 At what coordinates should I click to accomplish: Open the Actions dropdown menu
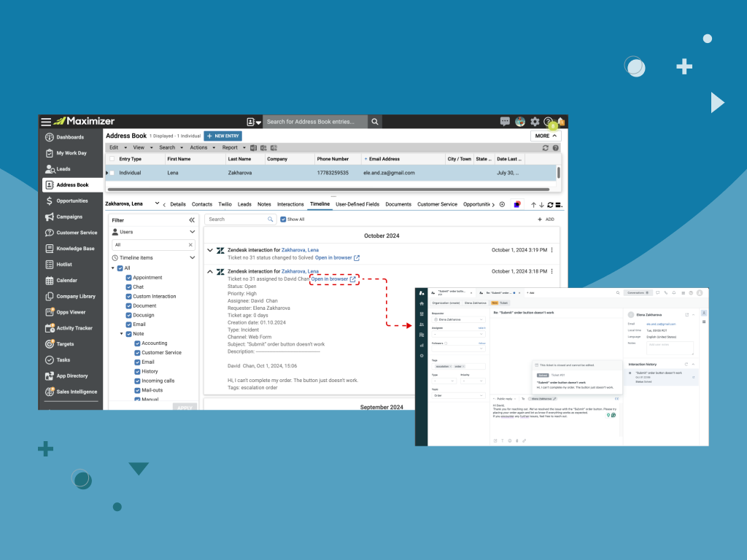click(x=203, y=147)
